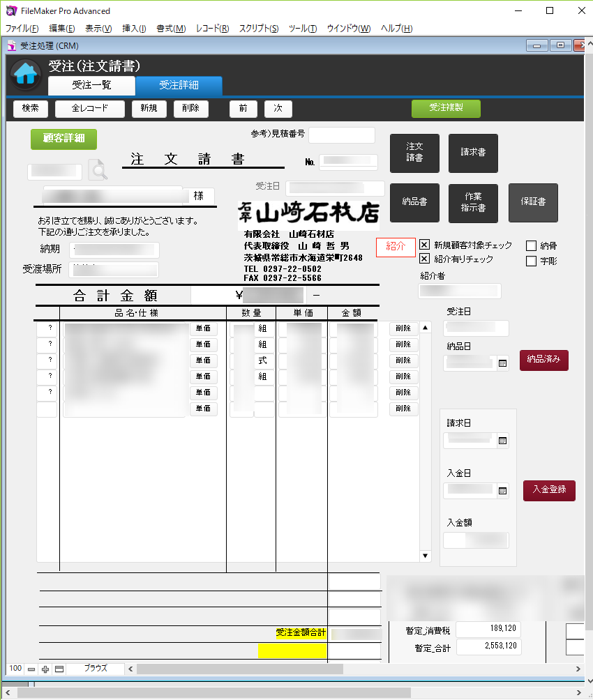Image resolution: width=593 pixels, height=700 pixels.
Task: Click 単価 button in first item row
Action: pos(203,328)
